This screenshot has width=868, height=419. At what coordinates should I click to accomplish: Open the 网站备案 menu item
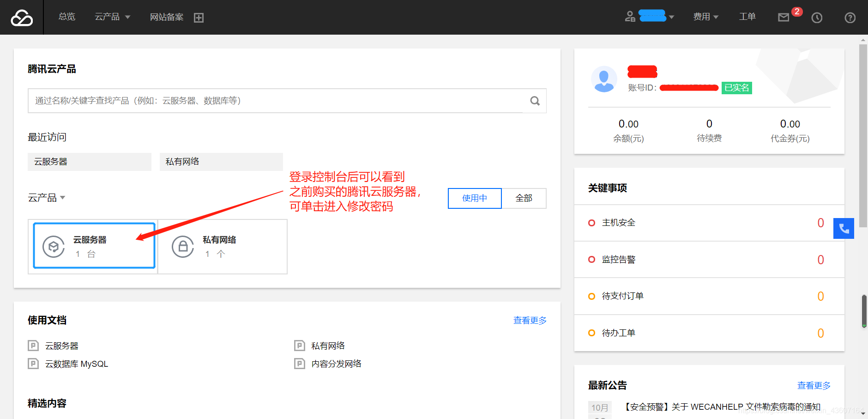click(166, 17)
